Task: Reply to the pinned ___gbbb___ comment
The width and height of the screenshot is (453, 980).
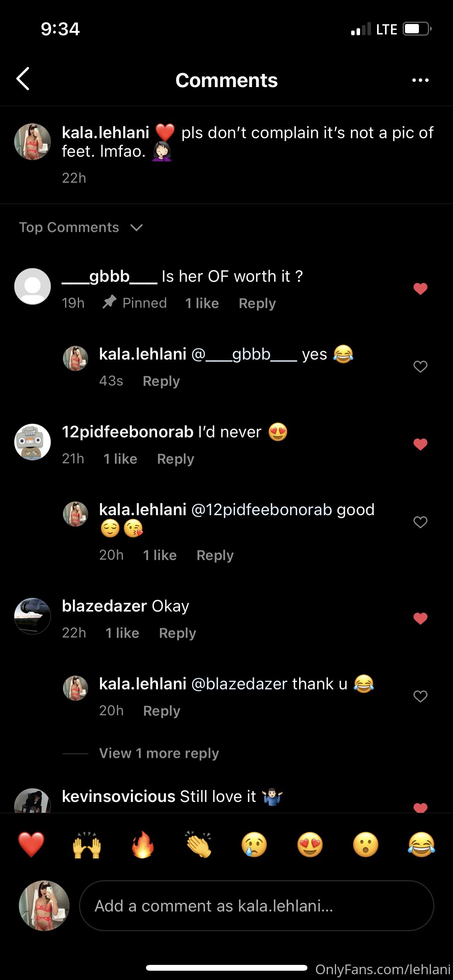Action: pos(257,303)
